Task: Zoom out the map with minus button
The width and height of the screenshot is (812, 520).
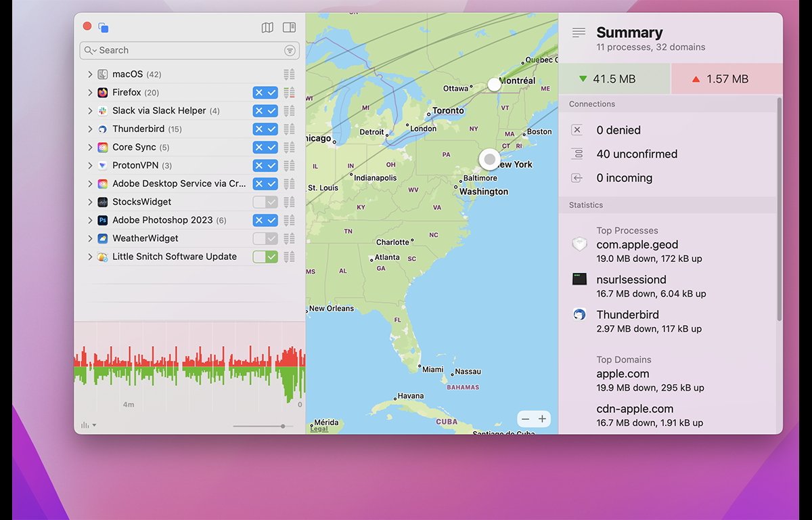Action: tap(525, 419)
